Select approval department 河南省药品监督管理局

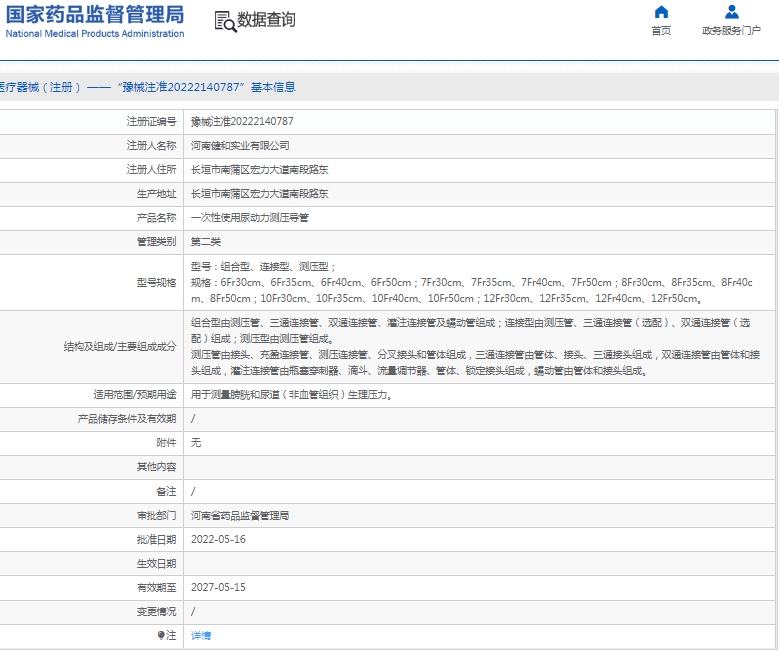click(x=240, y=515)
